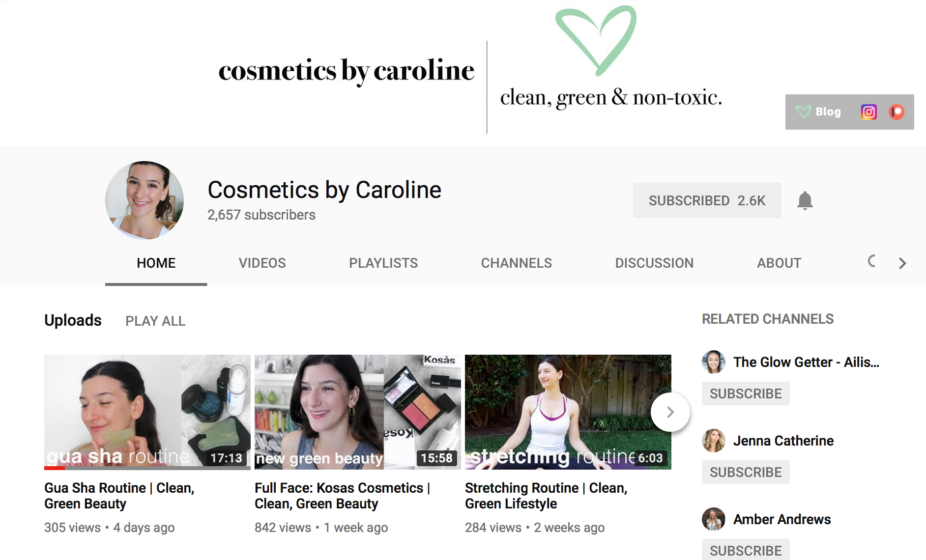Subscribe to Jenna Catherine's channel
The width and height of the screenshot is (926, 560).
click(745, 472)
